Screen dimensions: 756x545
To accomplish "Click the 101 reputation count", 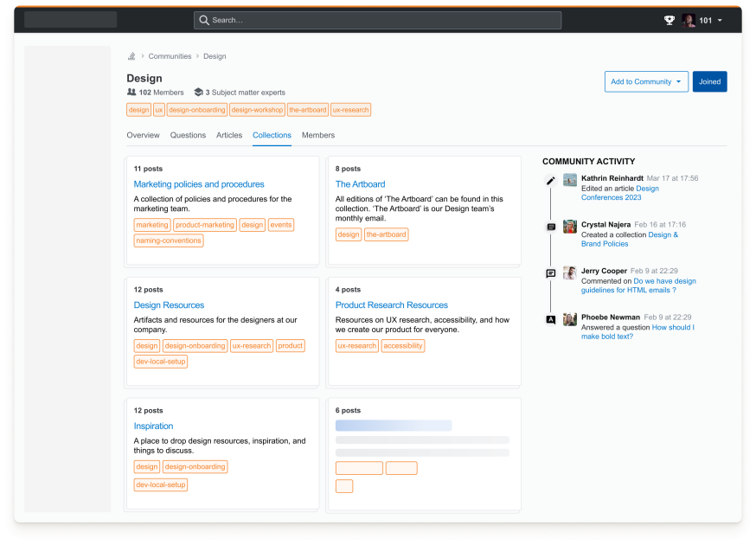I will coord(705,20).
